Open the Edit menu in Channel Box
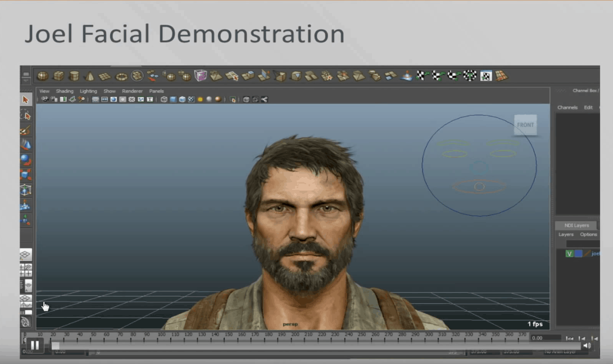 click(588, 107)
